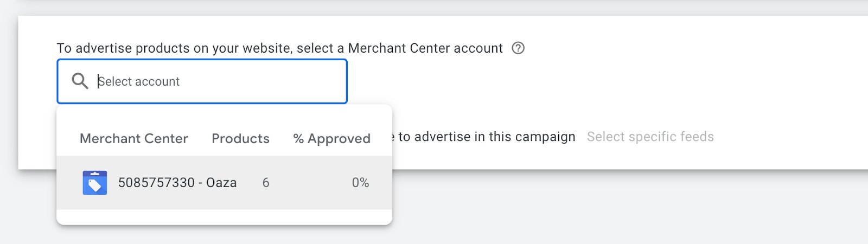Image resolution: width=868 pixels, height=244 pixels.
Task: Click the dropdown padding above the column headers
Action: pyautogui.click(x=224, y=115)
